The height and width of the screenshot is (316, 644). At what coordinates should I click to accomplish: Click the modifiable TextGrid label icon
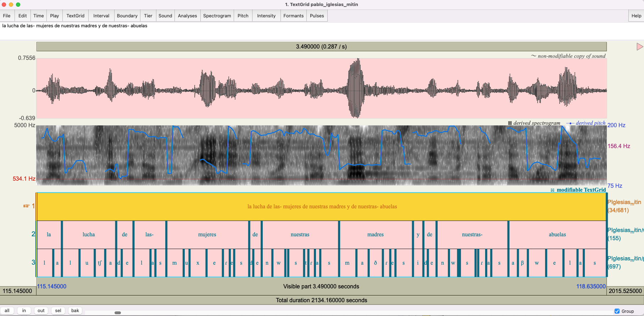click(x=552, y=190)
